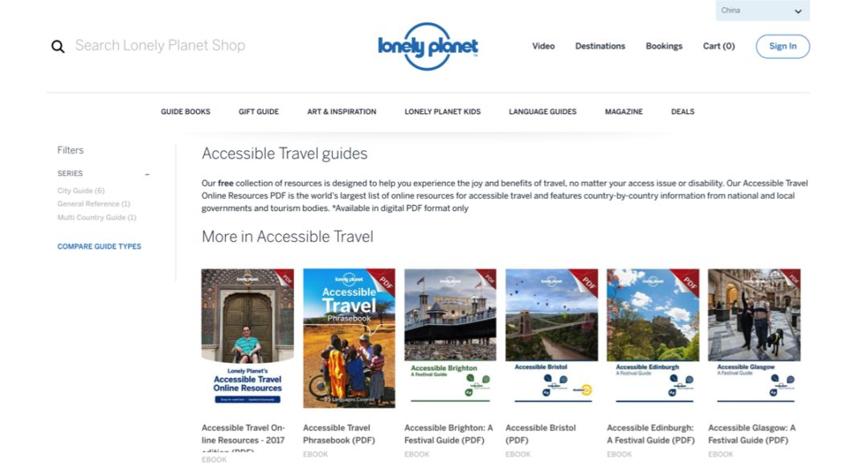Go to the Deals section
868x469 pixels.
tap(682, 112)
